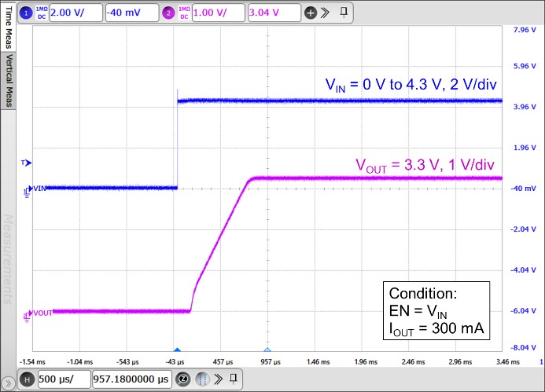Select the blue trigger position marker on time axis

pyautogui.click(x=177, y=350)
